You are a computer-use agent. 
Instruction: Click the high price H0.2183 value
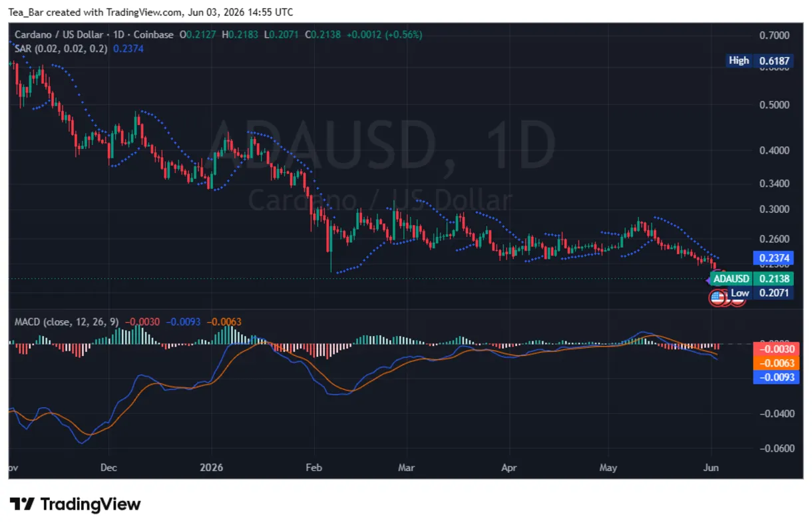click(240, 35)
